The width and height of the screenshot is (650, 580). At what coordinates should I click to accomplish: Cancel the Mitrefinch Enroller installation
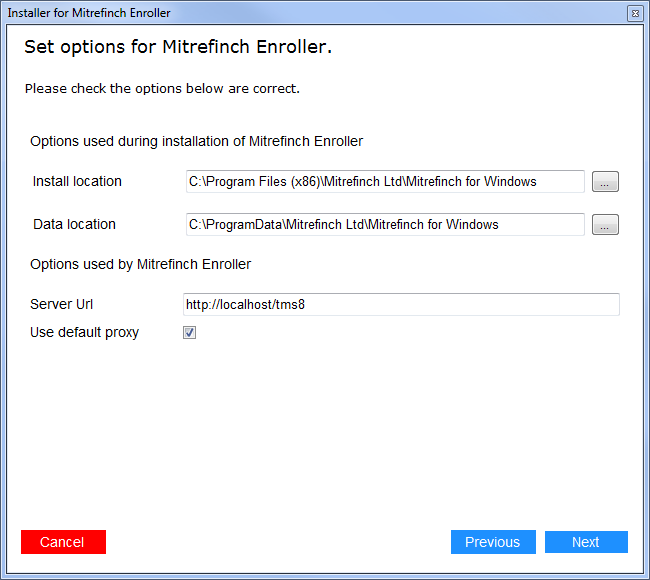click(63, 542)
